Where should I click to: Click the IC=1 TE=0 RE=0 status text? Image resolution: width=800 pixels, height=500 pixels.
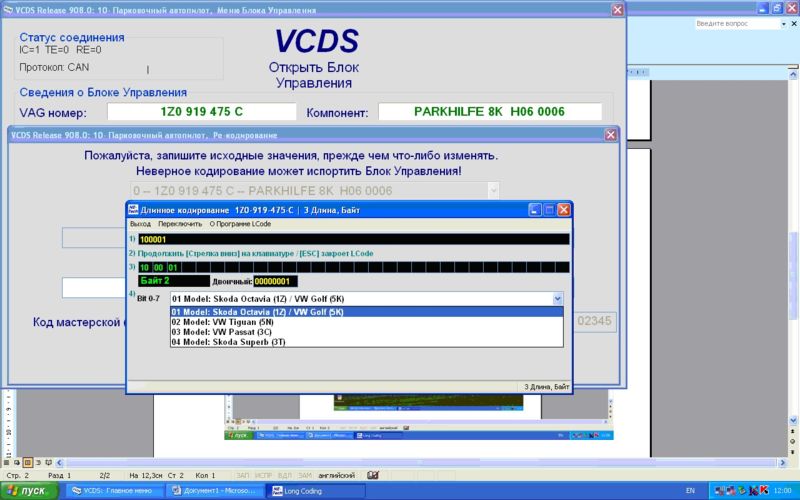[60, 50]
